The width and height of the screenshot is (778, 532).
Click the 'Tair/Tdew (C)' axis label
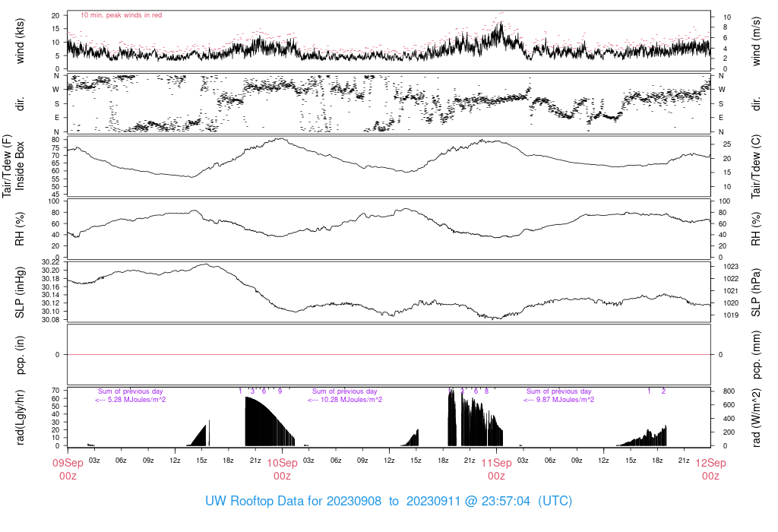(756, 166)
